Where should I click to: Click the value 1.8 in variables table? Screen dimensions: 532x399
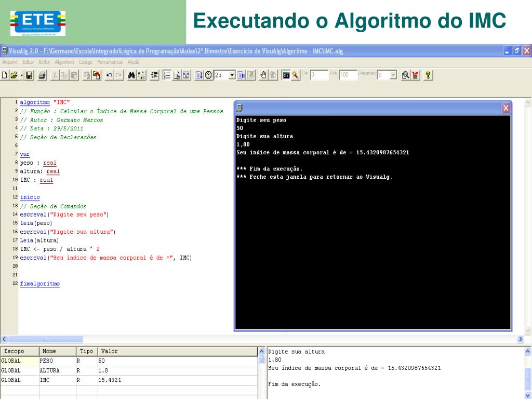pos(103,370)
